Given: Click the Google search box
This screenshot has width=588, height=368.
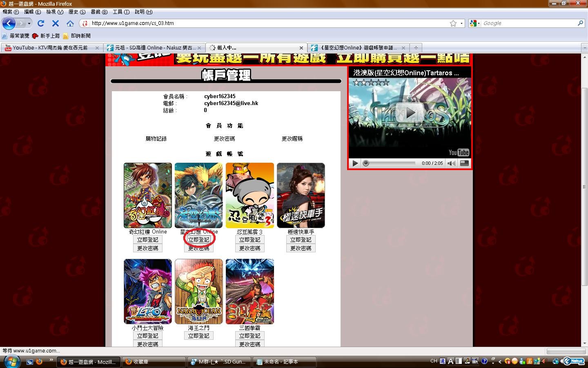Looking at the screenshot, I should [529, 23].
